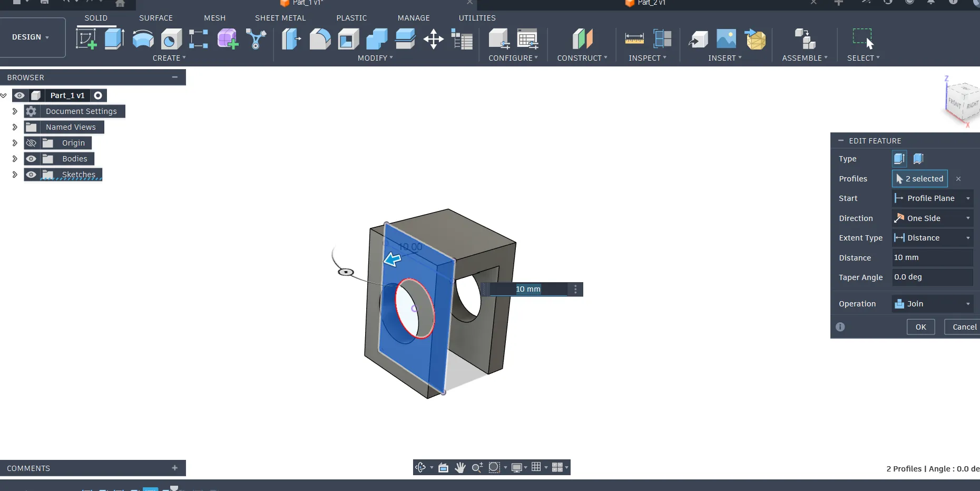Expand the Document Settings tree node
The width and height of the screenshot is (980, 491).
click(x=15, y=111)
